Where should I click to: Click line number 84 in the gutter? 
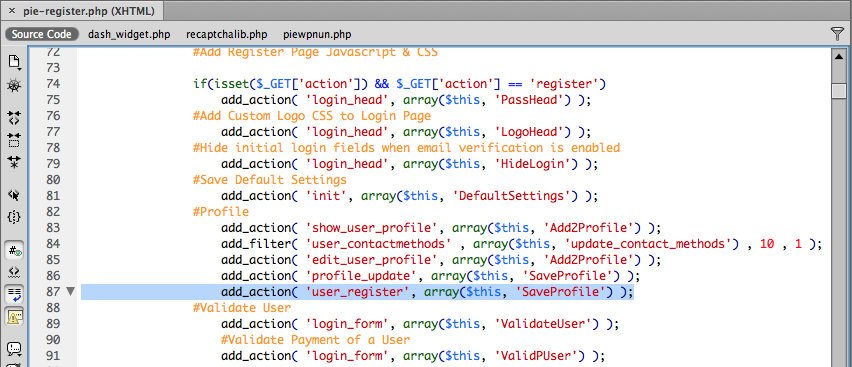coord(53,244)
